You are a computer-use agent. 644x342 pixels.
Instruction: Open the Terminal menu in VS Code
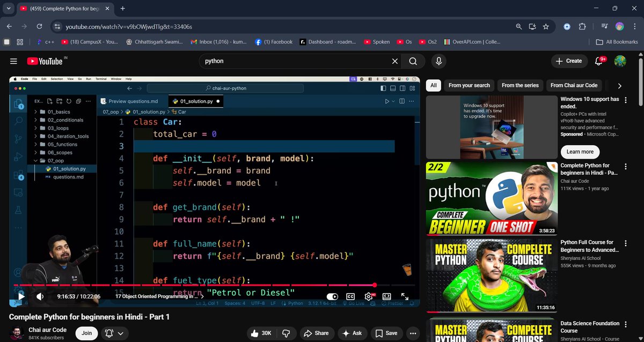(x=100, y=78)
